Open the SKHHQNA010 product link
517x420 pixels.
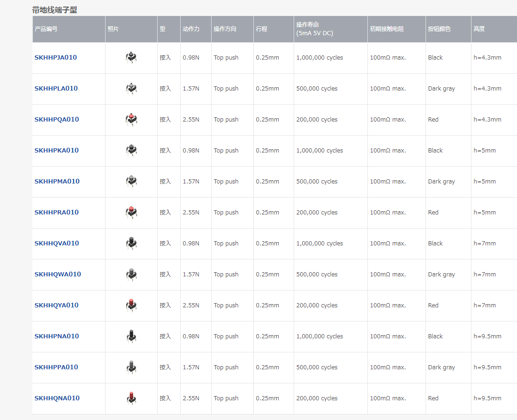click(x=57, y=398)
